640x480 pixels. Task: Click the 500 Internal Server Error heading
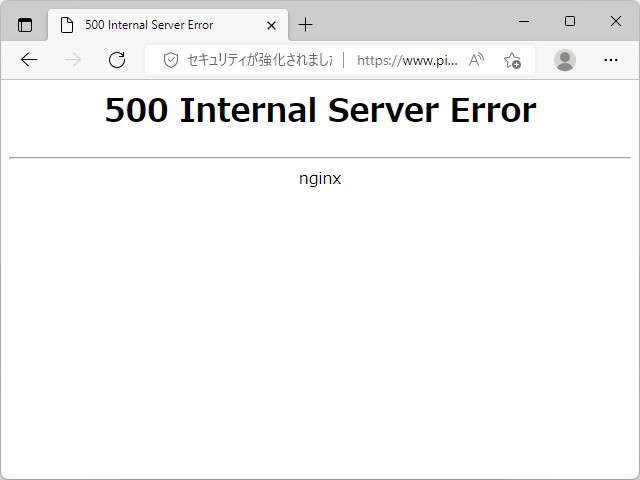320,110
